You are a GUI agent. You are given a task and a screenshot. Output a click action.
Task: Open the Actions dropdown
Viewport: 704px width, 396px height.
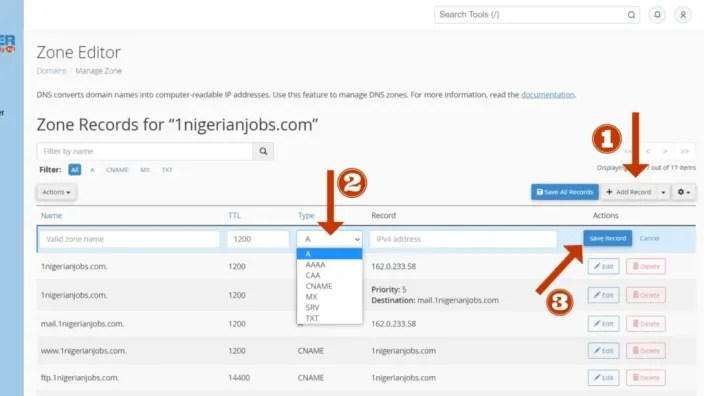pyautogui.click(x=56, y=192)
